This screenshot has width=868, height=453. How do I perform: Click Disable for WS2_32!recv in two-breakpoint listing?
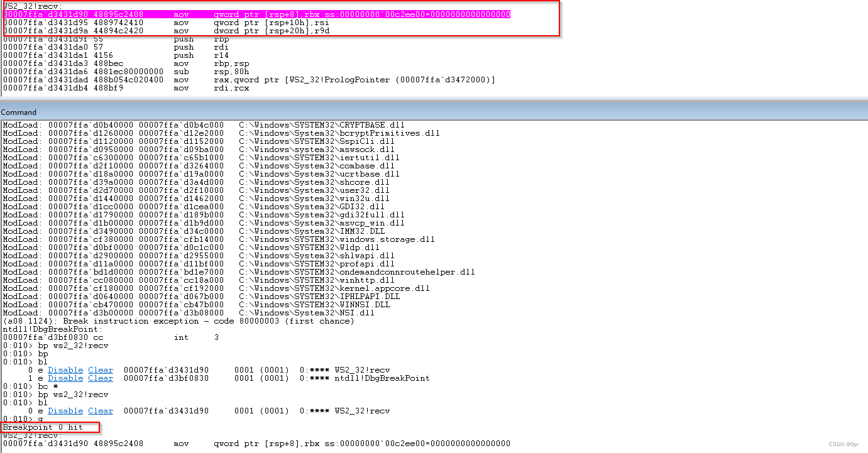pyautogui.click(x=65, y=370)
